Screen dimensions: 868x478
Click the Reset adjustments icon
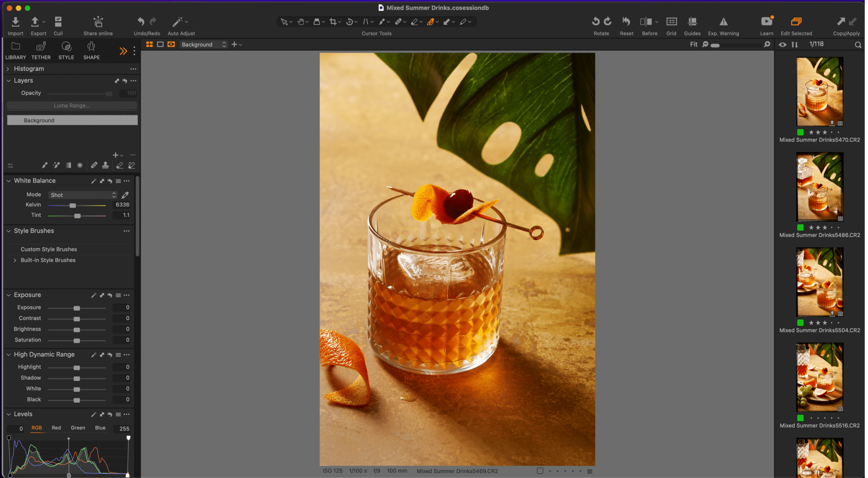coord(626,21)
